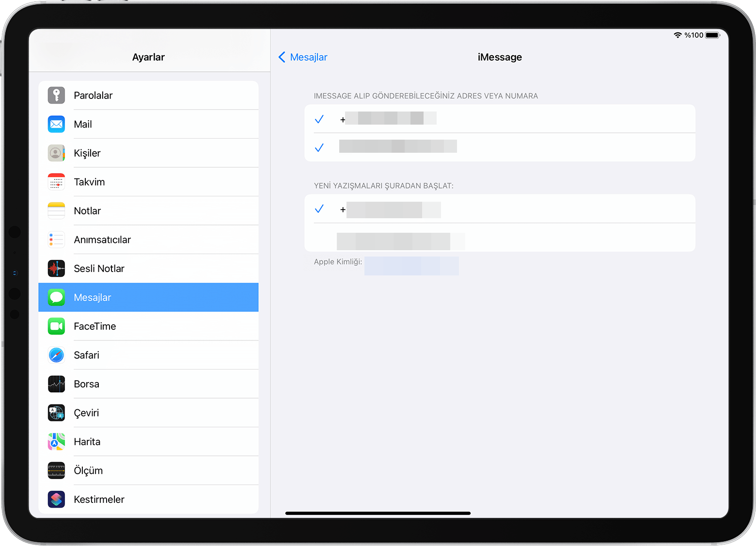Viewport: 756px width, 546px height.
Task: Select phone number for starting new conversations
Action: [500, 209]
